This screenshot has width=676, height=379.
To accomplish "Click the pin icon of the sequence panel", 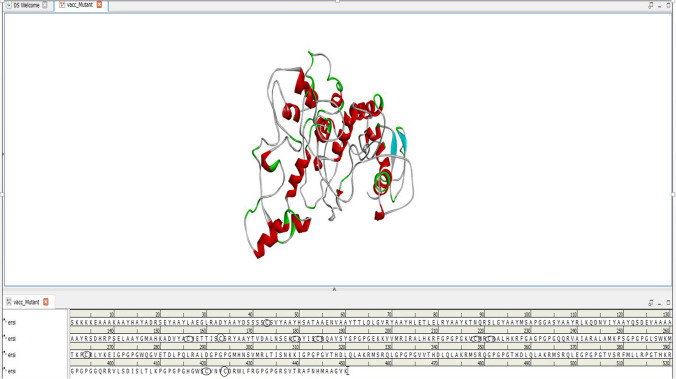I will point(651,303).
